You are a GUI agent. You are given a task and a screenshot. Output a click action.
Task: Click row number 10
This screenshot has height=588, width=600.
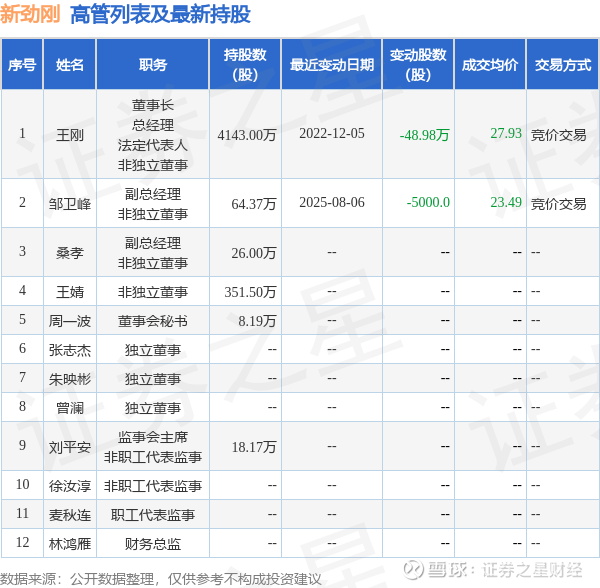(23, 484)
